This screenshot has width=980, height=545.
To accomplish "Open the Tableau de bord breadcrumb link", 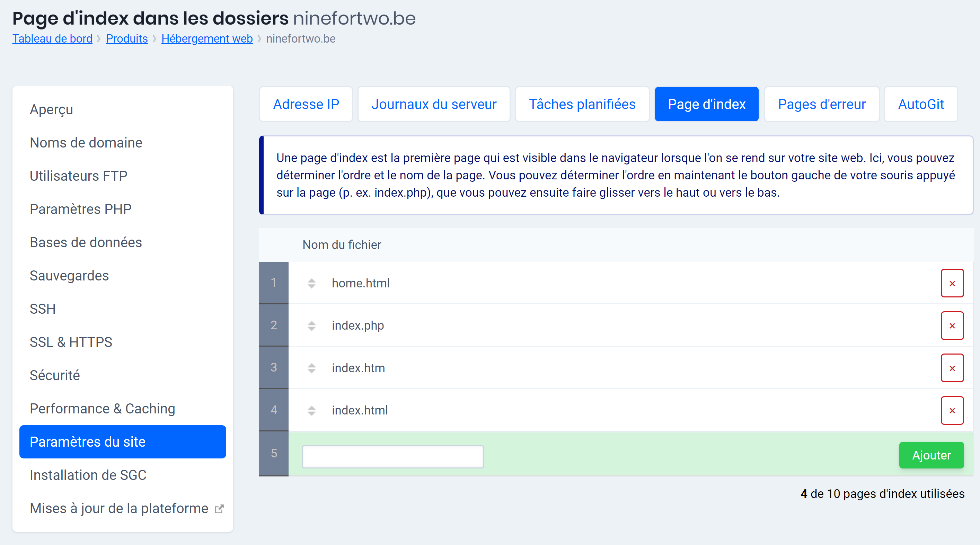I will pyautogui.click(x=53, y=38).
